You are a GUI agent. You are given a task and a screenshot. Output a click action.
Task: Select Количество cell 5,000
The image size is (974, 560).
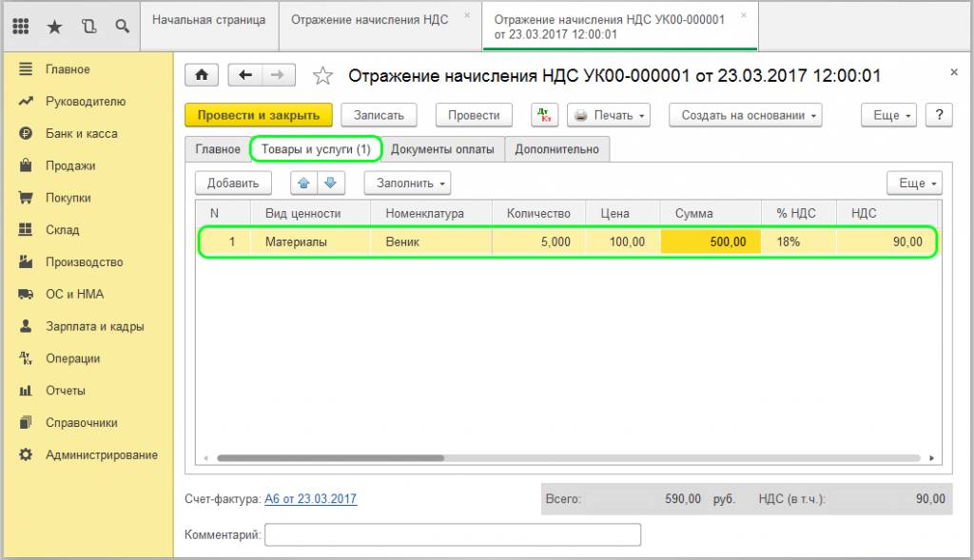click(538, 241)
